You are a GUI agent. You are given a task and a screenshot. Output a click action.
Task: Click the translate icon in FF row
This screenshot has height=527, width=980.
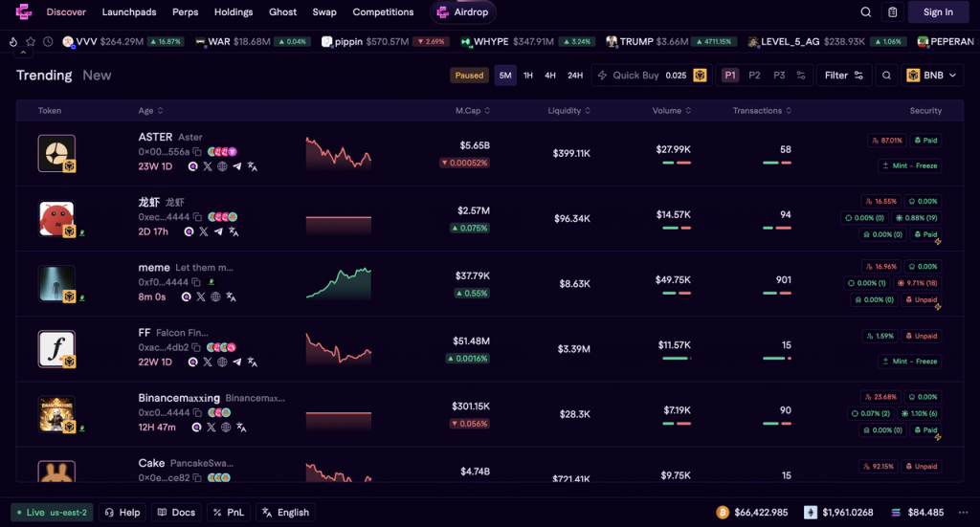(x=253, y=362)
